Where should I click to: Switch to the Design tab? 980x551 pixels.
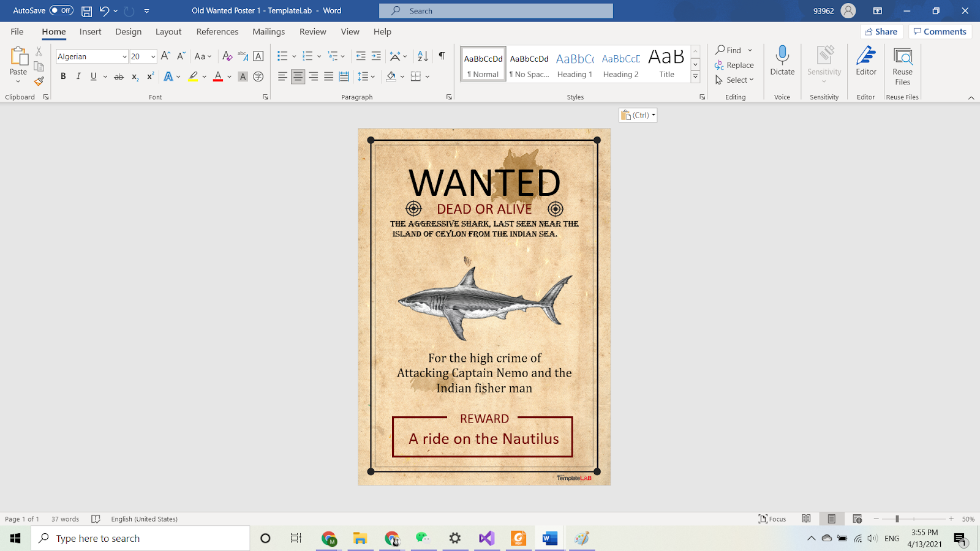click(x=128, y=32)
